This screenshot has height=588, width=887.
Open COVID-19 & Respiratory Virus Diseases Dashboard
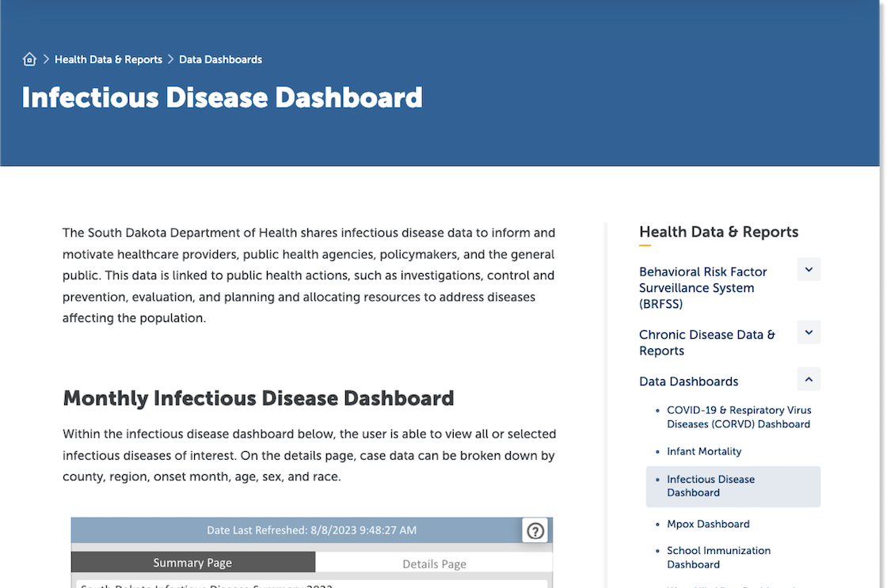coord(739,417)
